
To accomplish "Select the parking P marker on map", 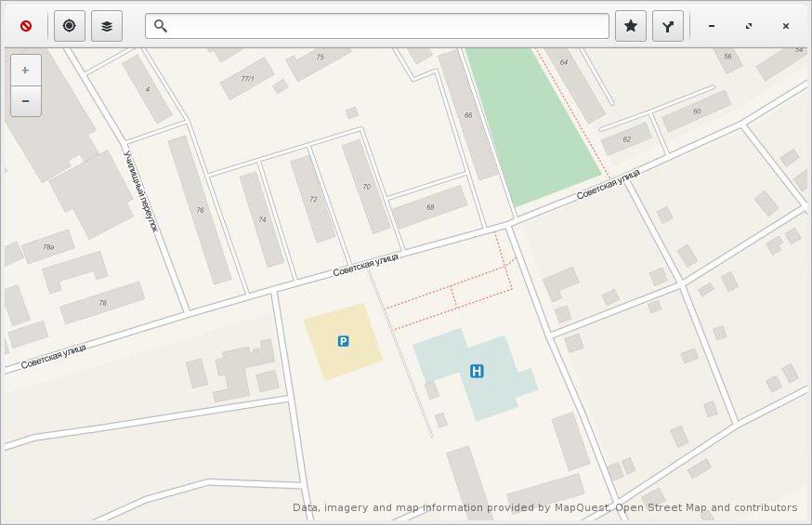I will 343,341.
